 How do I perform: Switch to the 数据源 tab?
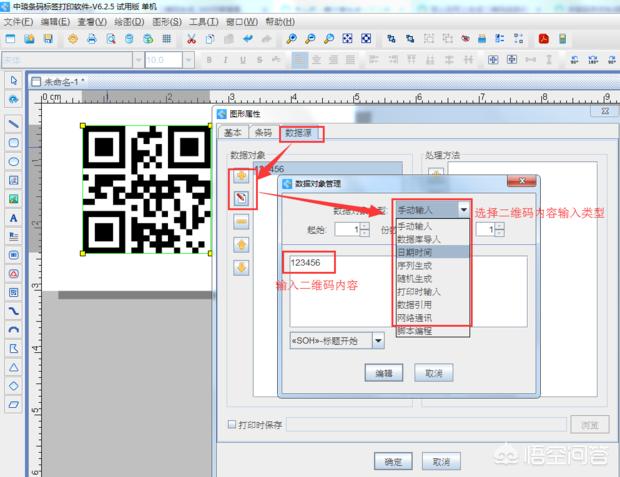pos(299,133)
